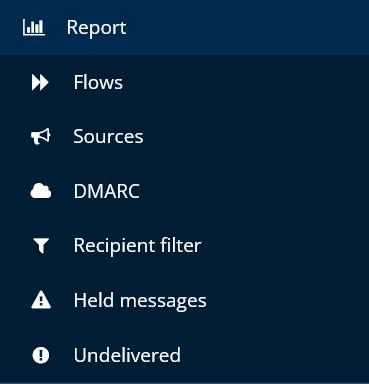View Held messages

[184, 300]
